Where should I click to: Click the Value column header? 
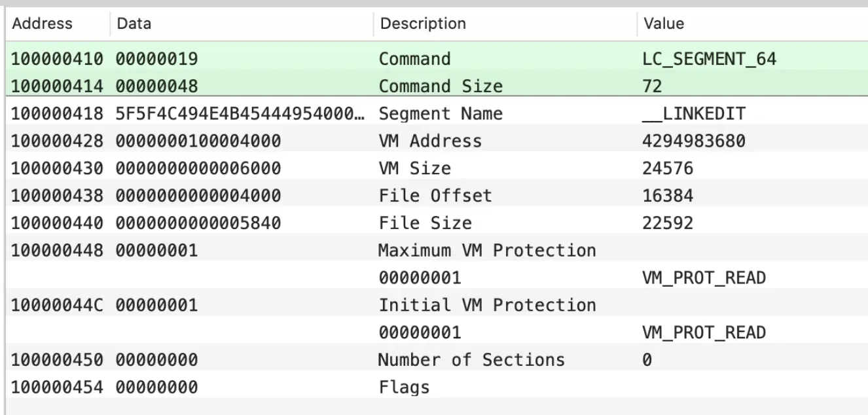(x=664, y=24)
